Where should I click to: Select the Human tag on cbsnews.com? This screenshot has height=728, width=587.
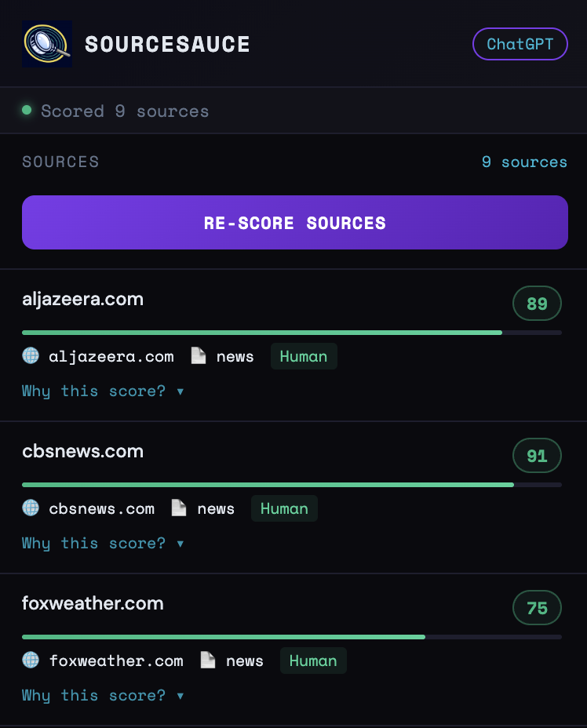click(284, 508)
